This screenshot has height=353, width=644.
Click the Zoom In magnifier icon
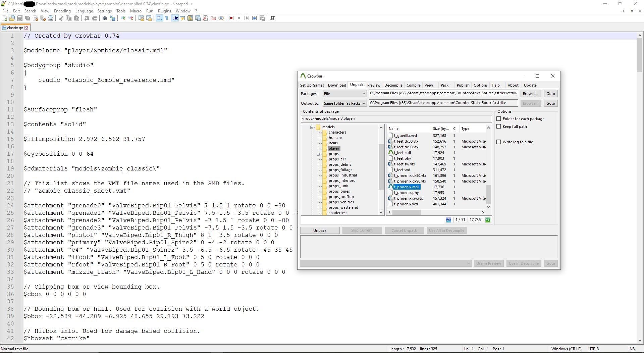(x=123, y=18)
